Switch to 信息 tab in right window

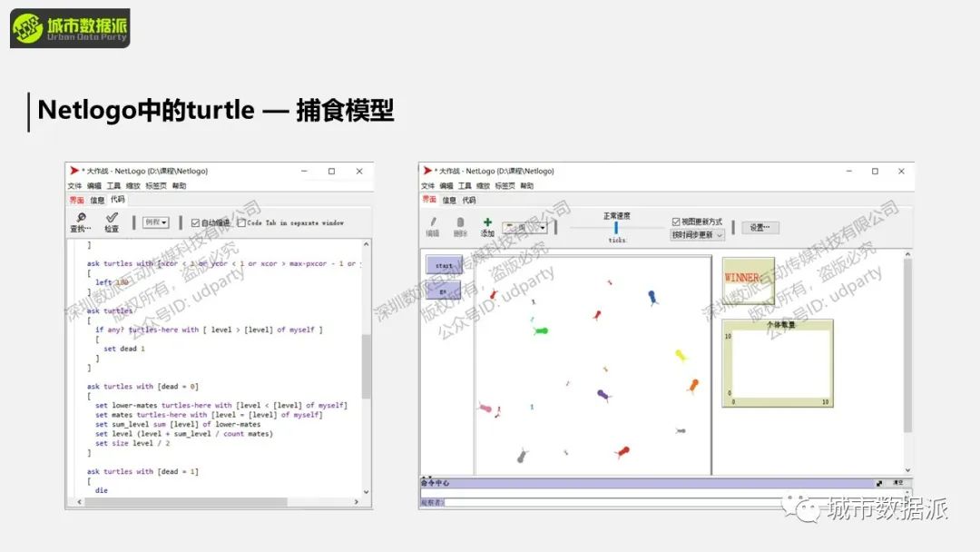[449, 200]
